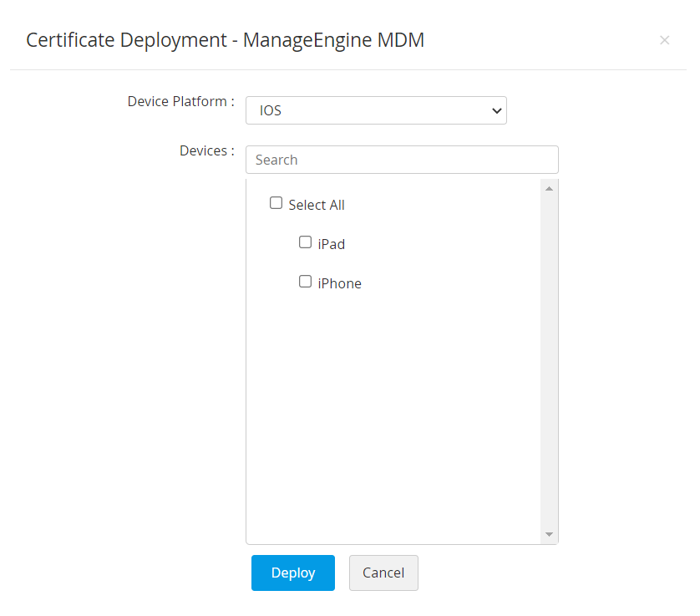Click the Device Platform field label

(180, 101)
